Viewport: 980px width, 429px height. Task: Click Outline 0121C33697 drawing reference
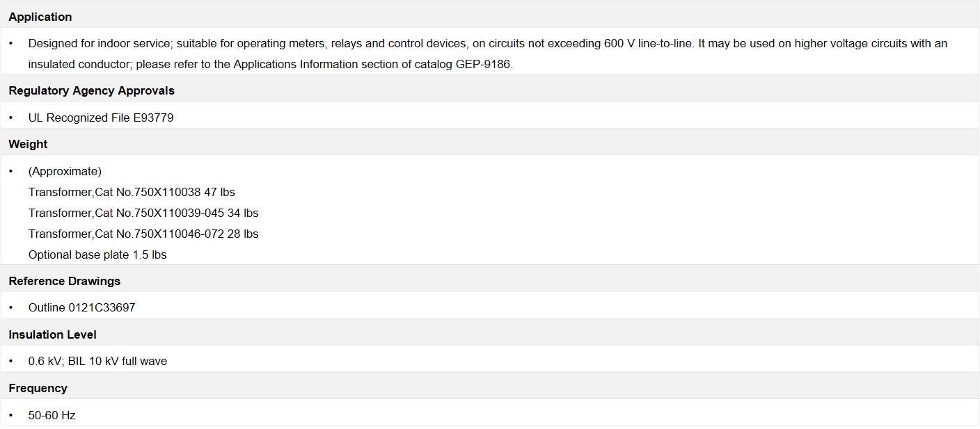click(x=82, y=307)
